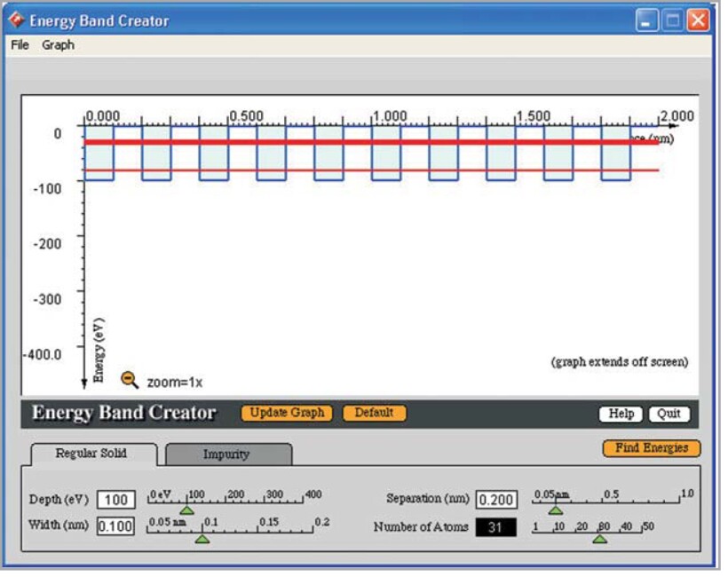This screenshot has width=728, height=577.
Task: Click the Separation slider green handle
Action: 556,510
